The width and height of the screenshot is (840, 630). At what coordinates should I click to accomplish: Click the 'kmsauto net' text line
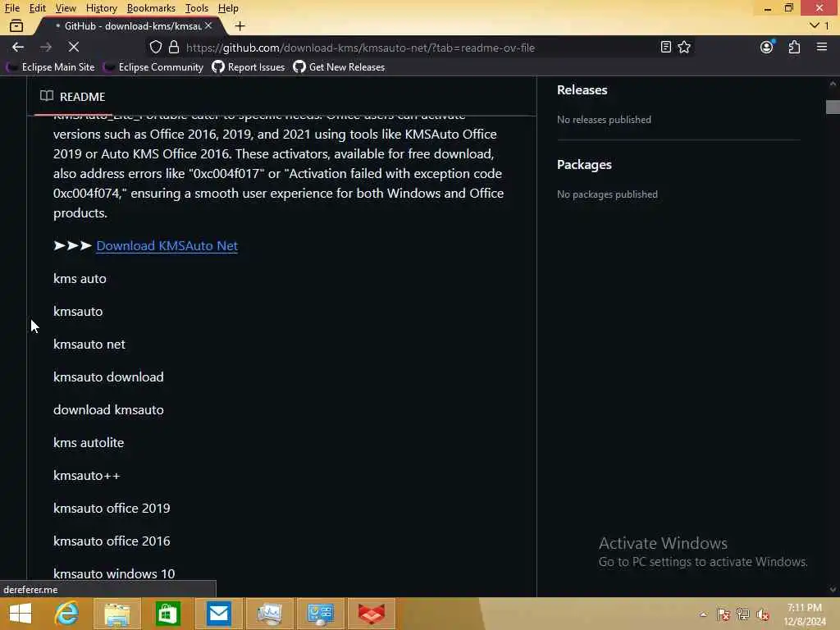89,344
